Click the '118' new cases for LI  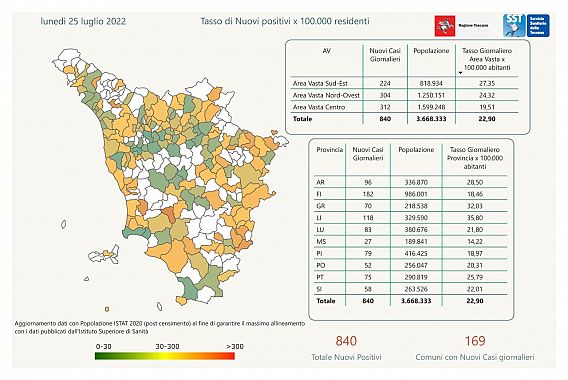click(368, 218)
